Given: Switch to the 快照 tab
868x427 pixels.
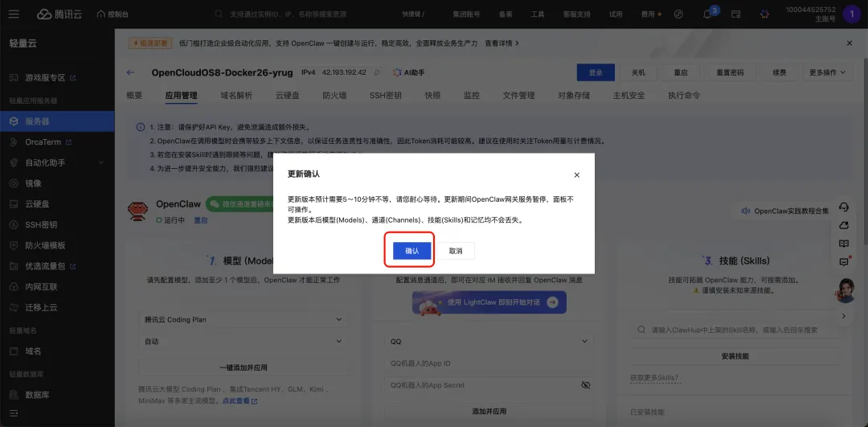Looking at the screenshot, I should [433, 95].
